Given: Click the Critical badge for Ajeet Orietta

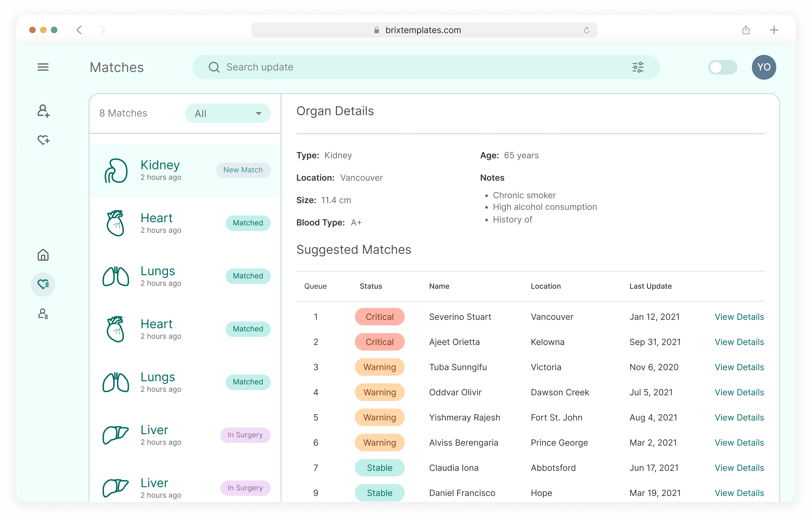Looking at the screenshot, I should pos(380,342).
